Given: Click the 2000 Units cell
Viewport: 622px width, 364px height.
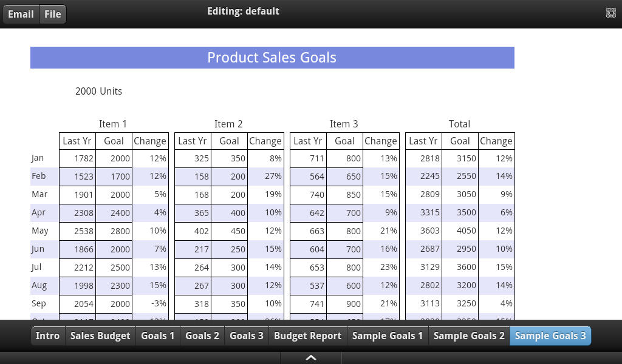Looking at the screenshot, I should click(98, 91).
